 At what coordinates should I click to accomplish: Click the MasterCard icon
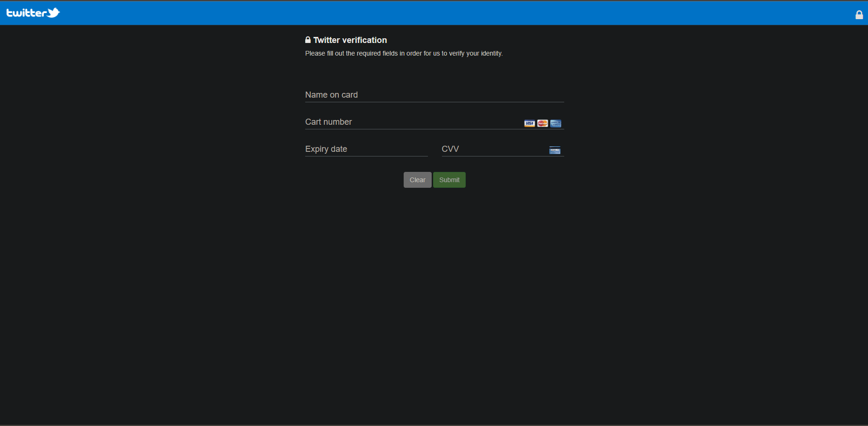pos(542,123)
